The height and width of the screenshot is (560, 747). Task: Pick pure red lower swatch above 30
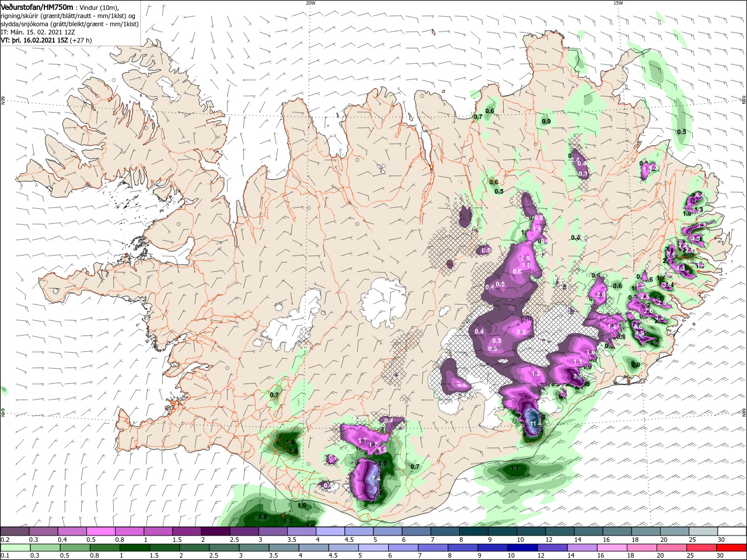731,548
